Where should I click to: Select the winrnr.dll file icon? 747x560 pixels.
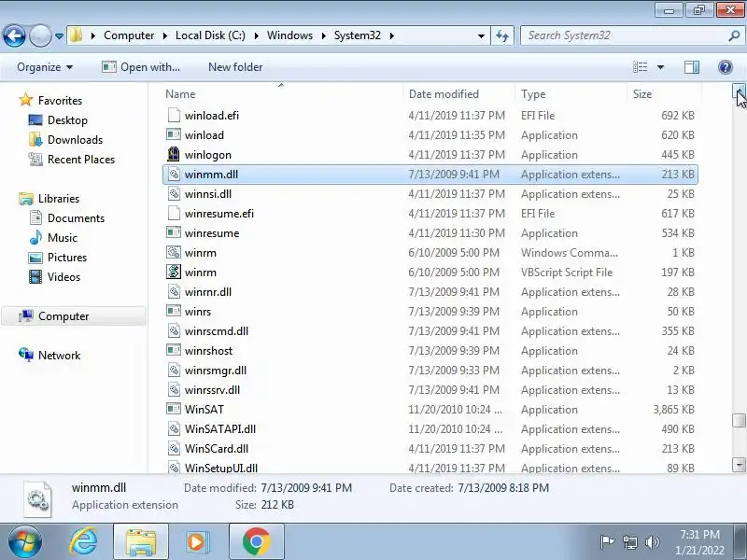[174, 291]
